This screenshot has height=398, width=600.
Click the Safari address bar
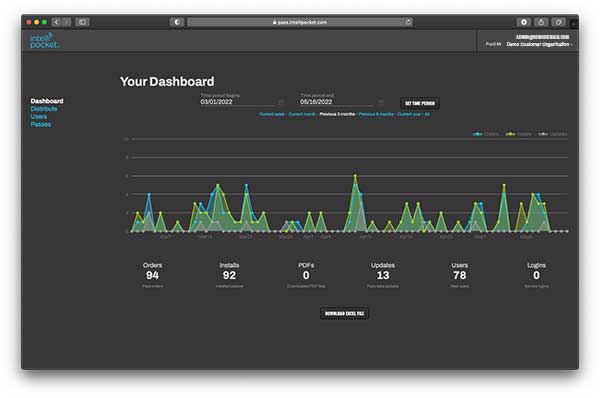[300, 22]
